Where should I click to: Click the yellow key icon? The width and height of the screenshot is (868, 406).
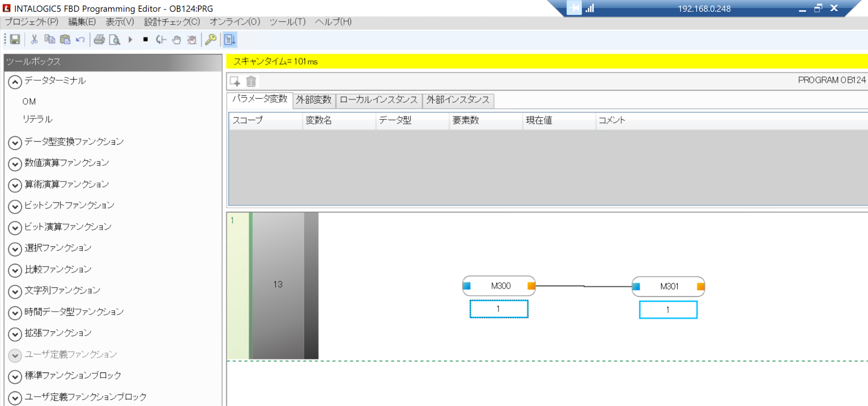(211, 40)
